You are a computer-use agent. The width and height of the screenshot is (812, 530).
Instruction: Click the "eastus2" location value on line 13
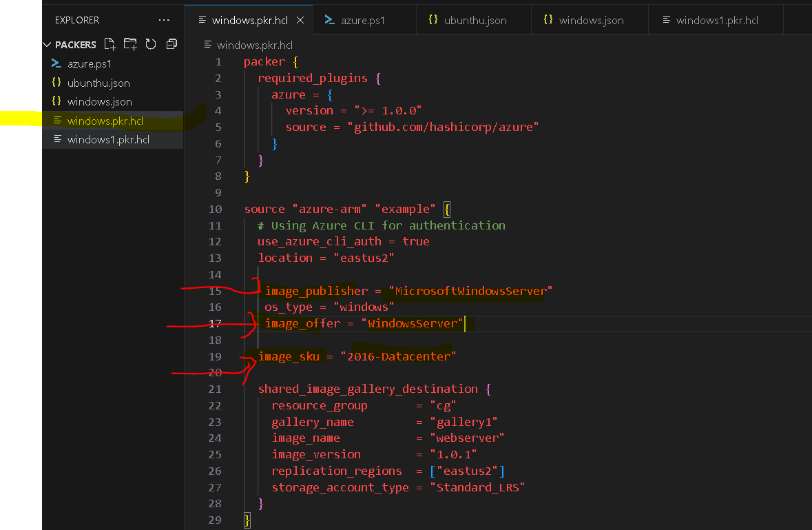click(x=364, y=258)
